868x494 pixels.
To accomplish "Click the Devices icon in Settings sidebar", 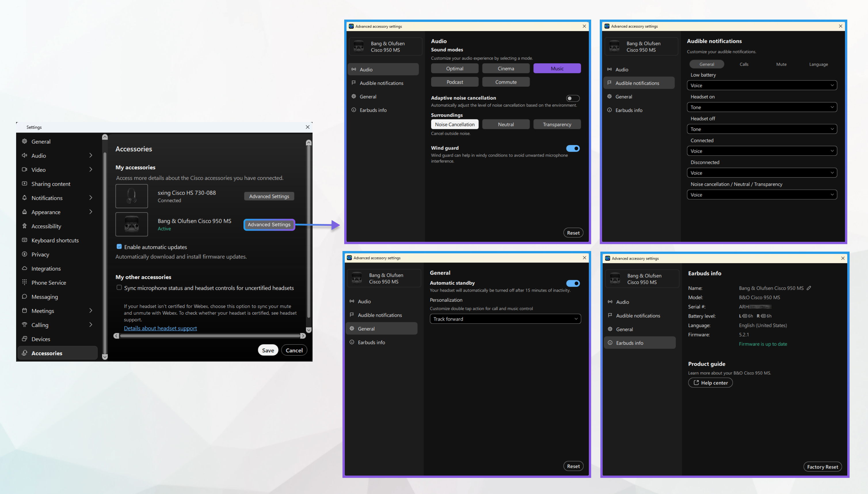I will 24,339.
